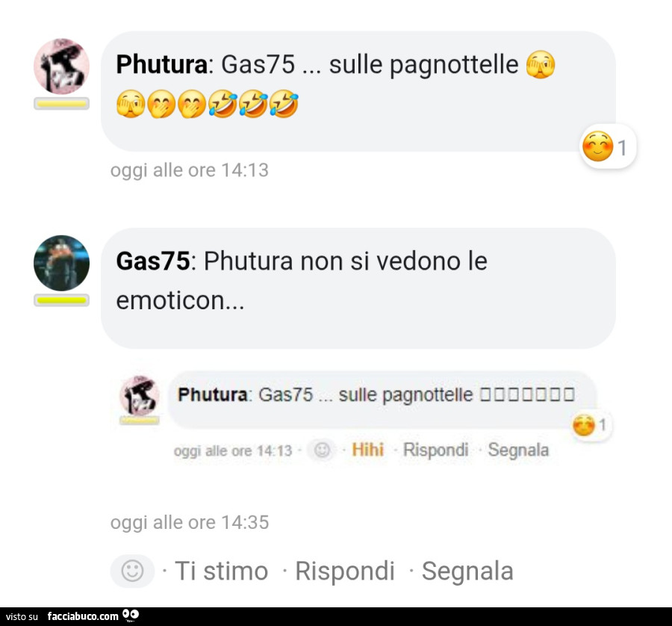Click the Ti stimo link

click(222, 571)
